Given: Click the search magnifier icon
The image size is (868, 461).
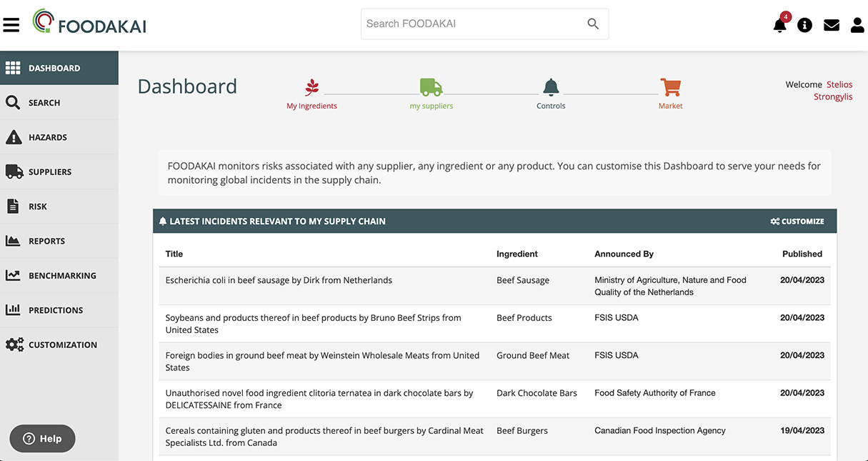Looking at the screenshot, I should 593,24.
